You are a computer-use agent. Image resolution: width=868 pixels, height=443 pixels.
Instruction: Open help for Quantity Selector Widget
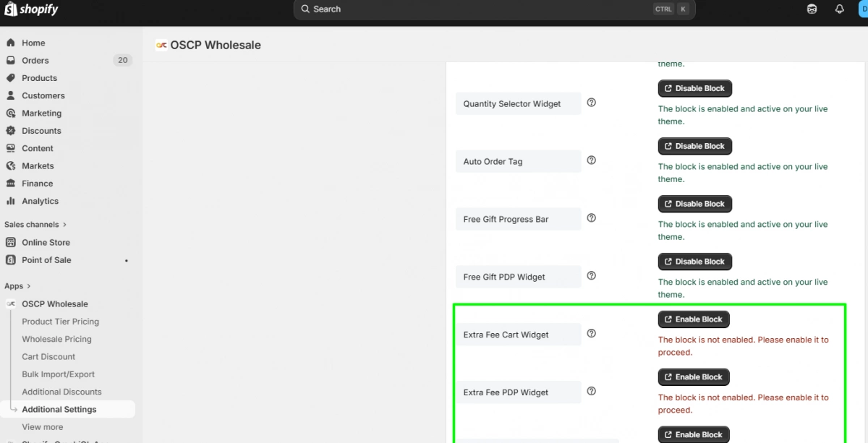tap(592, 103)
